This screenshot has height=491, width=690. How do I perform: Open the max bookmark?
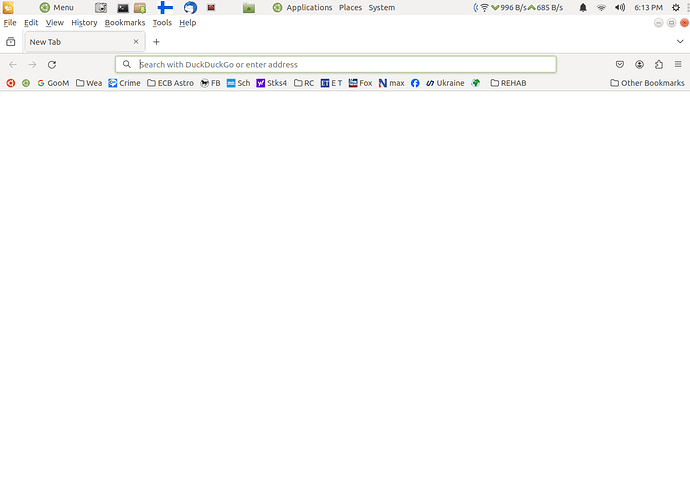pyautogui.click(x=392, y=83)
